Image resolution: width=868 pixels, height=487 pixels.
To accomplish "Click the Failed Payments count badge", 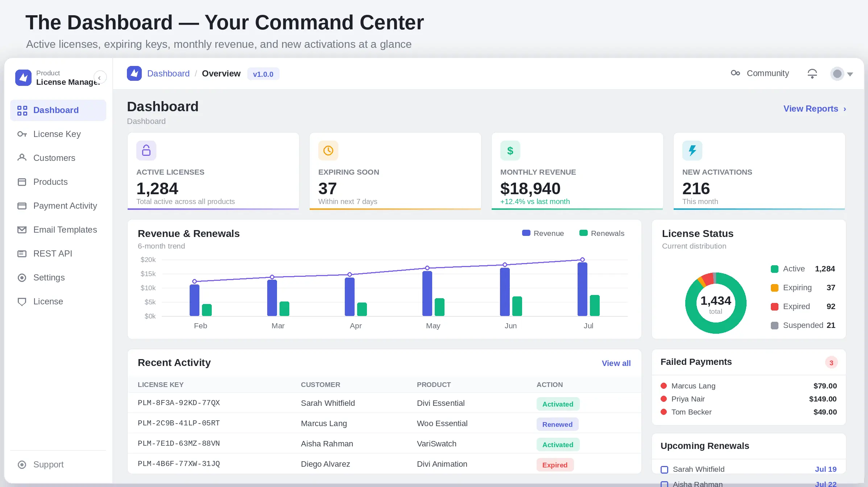I will (831, 363).
